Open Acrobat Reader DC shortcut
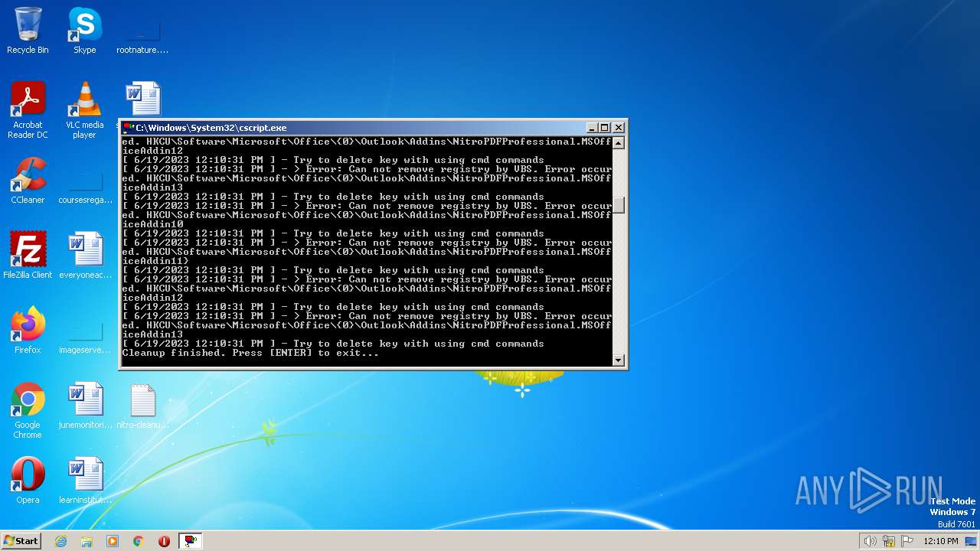The width and height of the screenshot is (980, 551). point(28,110)
